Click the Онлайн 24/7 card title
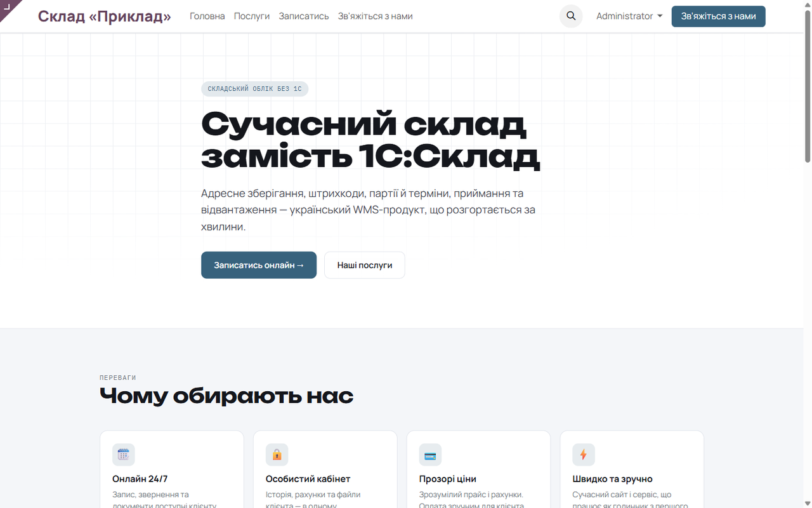 click(140, 479)
